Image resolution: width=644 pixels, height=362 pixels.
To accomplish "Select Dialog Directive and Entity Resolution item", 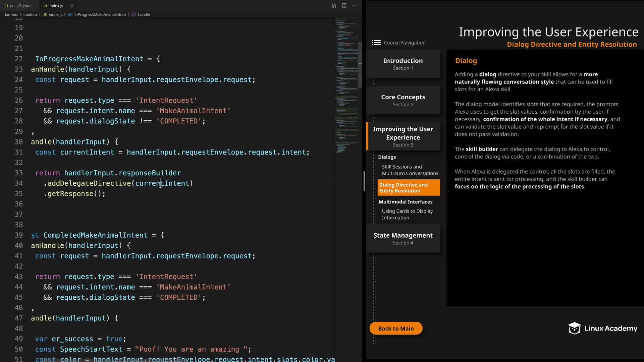I will (x=408, y=188).
